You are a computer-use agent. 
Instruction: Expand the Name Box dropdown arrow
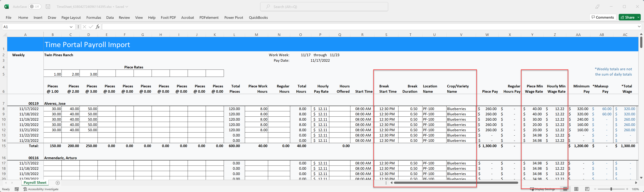click(x=71, y=27)
